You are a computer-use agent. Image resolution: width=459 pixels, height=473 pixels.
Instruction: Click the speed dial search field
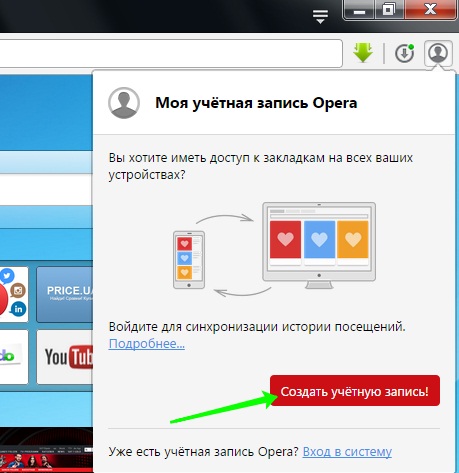46,189
